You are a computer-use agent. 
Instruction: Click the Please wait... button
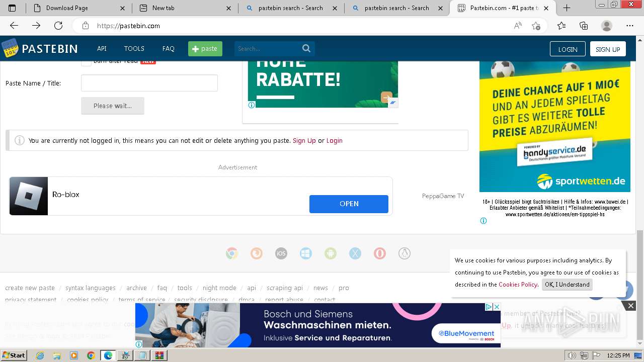(x=113, y=106)
